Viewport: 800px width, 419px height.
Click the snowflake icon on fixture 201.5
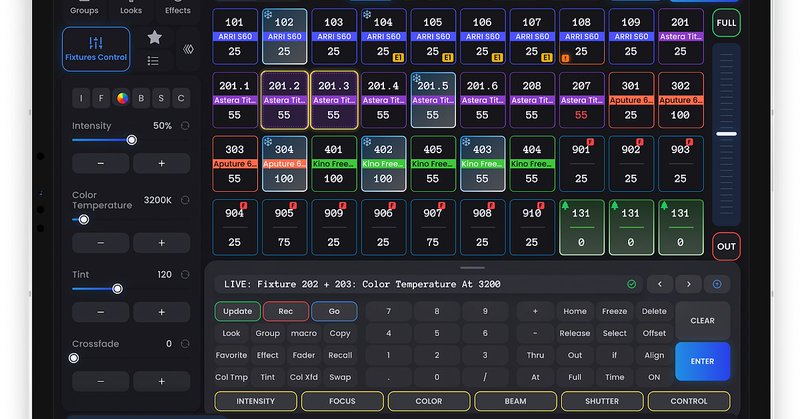tap(416, 78)
